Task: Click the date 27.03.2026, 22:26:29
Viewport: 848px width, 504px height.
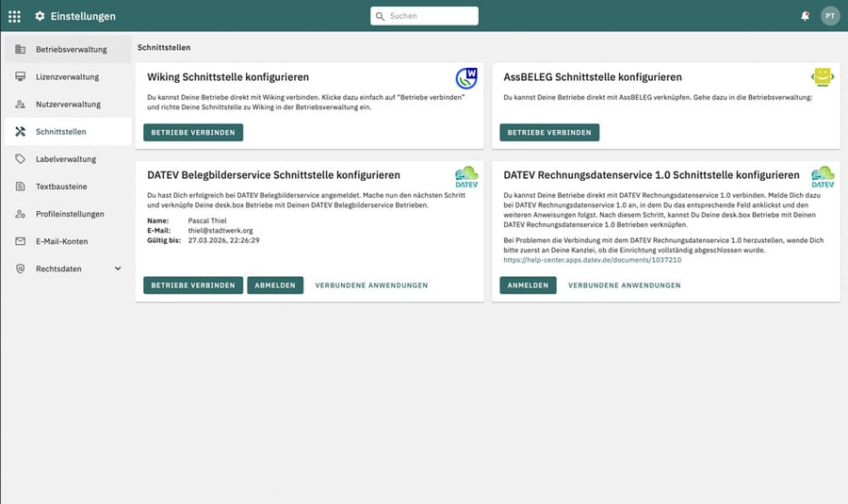Action: (224, 240)
